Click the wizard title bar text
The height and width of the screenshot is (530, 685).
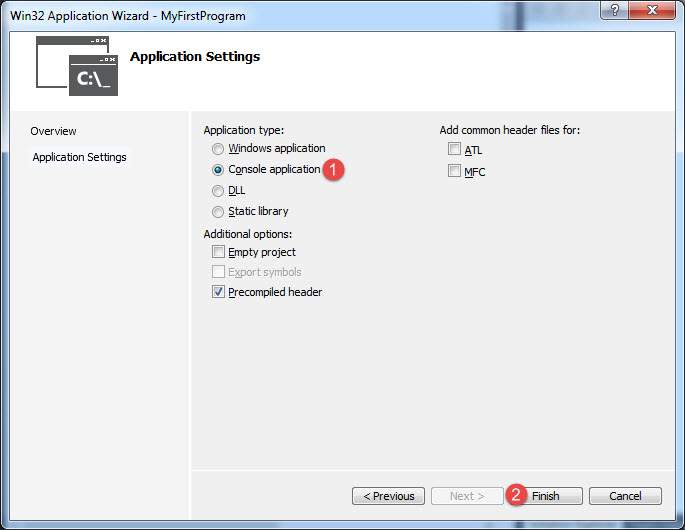pos(128,16)
